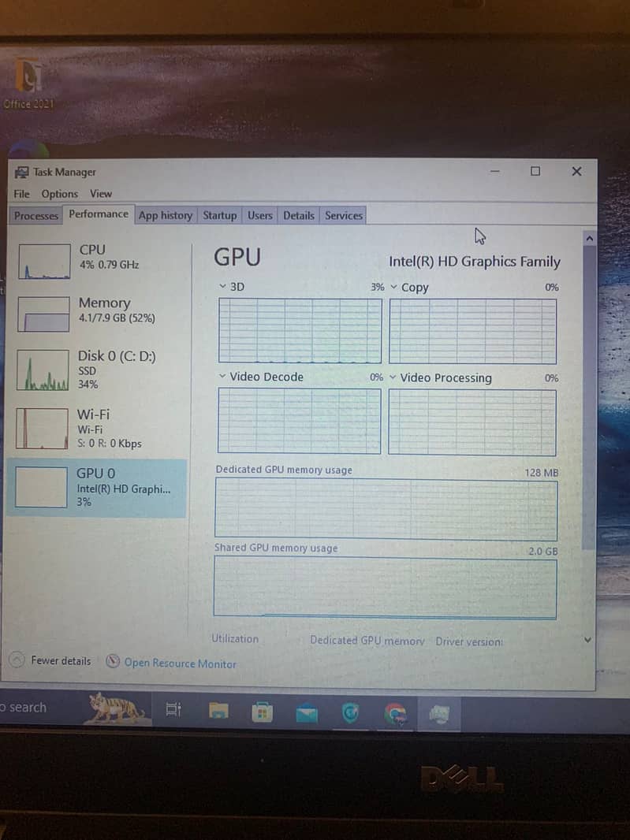630x840 pixels.
Task: Switch to the Startup tab
Action: click(x=219, y=215)
